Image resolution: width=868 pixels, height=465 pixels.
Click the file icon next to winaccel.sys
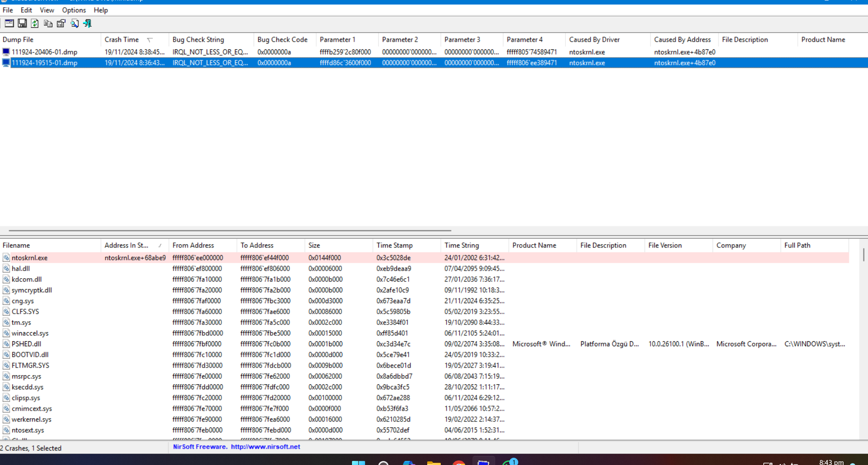[x=6, y=333]
